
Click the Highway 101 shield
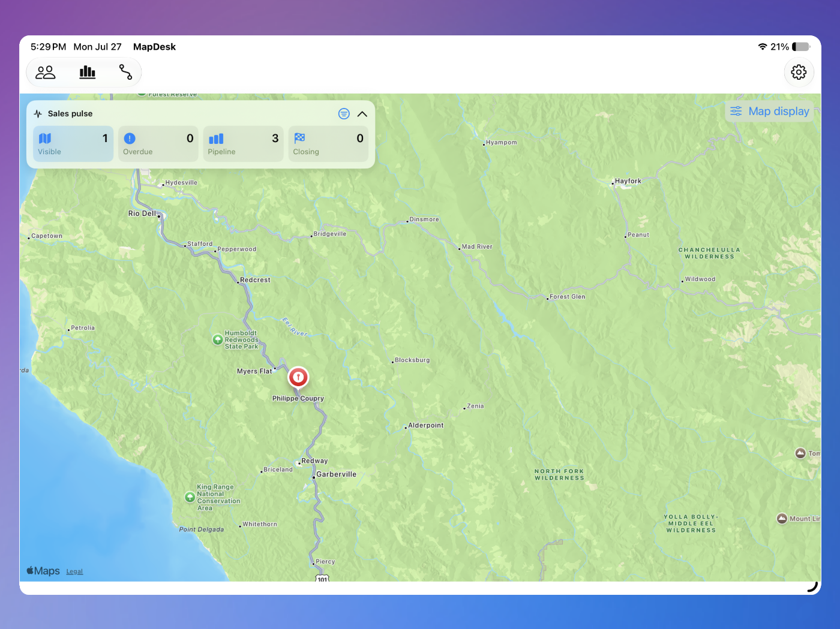[x=323, y=578]
